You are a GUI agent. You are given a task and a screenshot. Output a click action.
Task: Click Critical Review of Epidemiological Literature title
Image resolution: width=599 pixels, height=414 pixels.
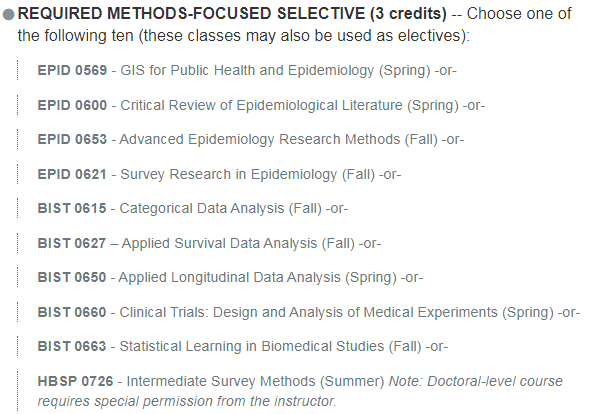(x=261, y=105)
